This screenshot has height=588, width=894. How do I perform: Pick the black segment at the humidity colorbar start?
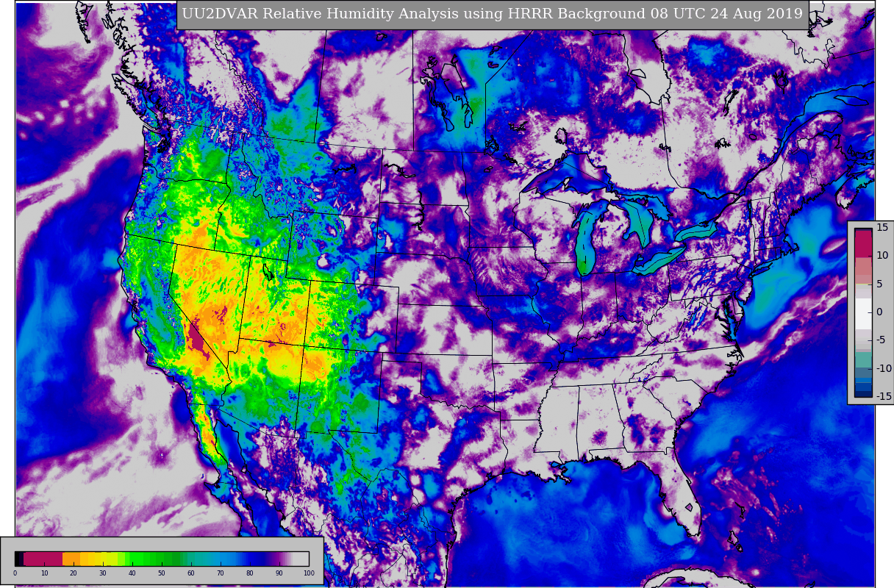click(x=17, y=559)
